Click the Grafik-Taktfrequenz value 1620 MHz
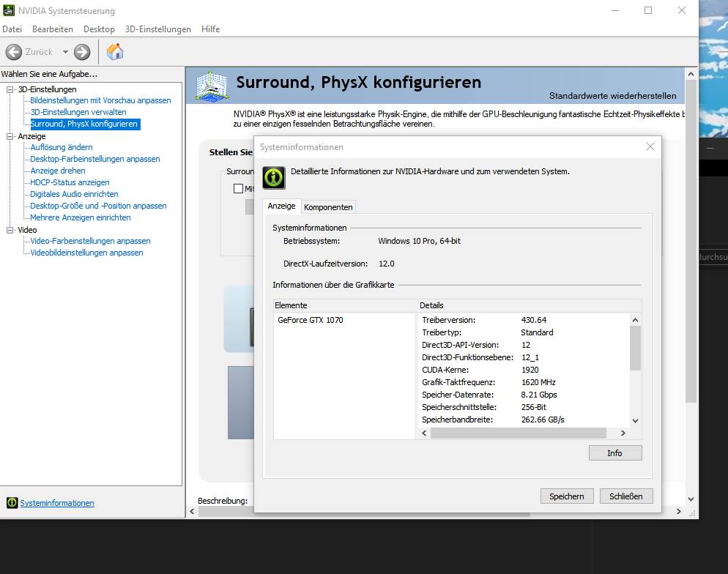The height and width of the screenshot is (574, 728). (538, 382)
